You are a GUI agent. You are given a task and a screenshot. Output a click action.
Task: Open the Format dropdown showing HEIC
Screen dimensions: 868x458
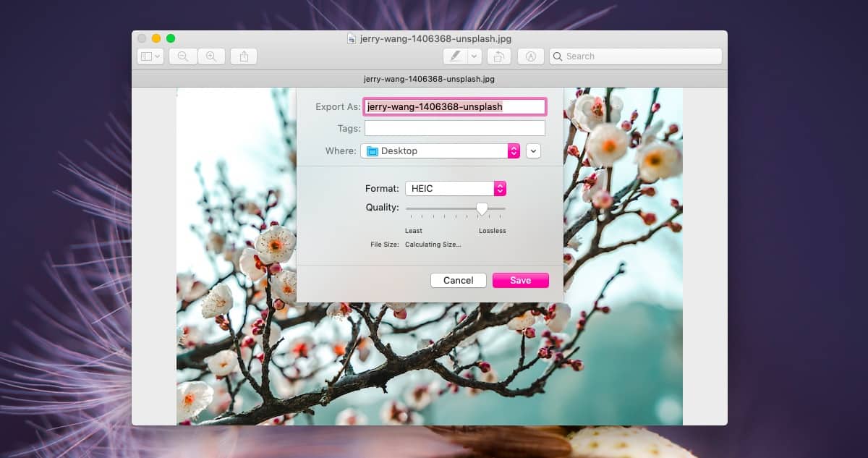point(456,188)
